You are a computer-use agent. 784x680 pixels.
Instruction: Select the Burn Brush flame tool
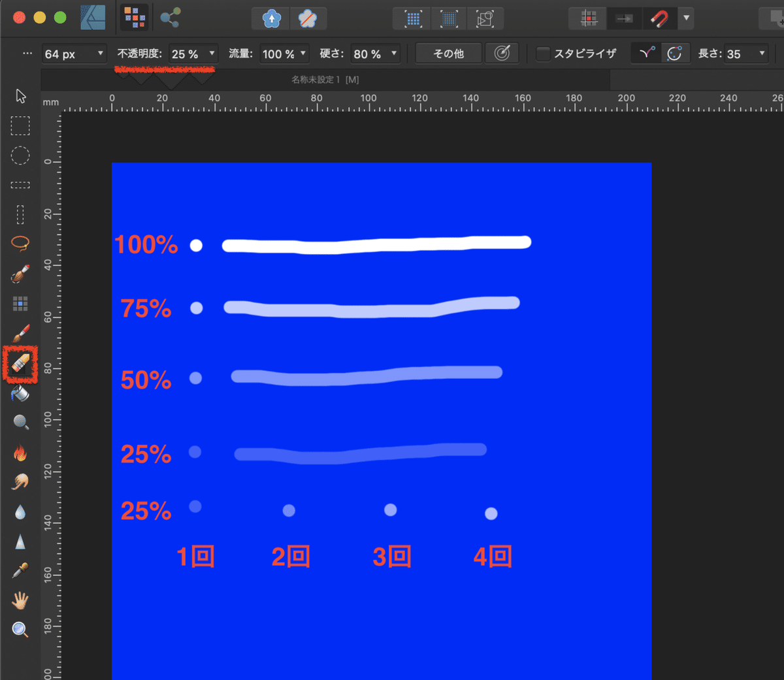(x=20, y=452)
